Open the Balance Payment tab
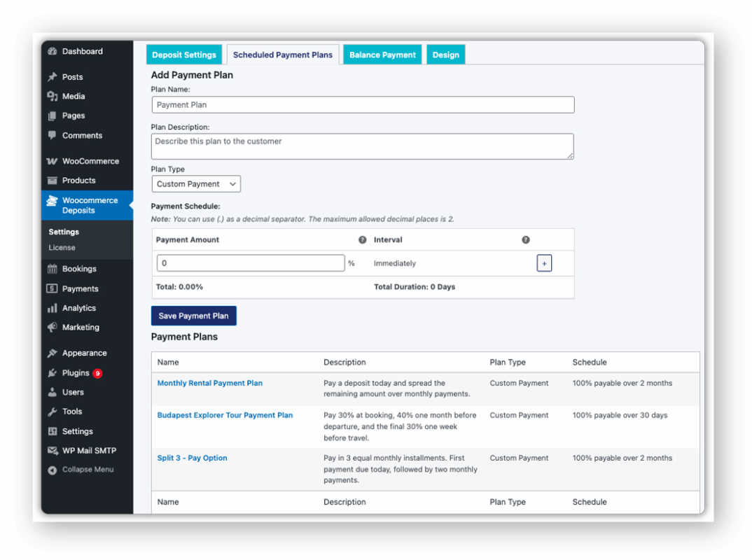The image size is (752, 560). [x=383, y=55]
